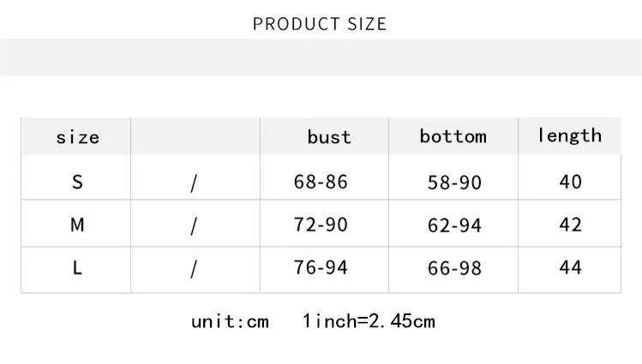Click bottom value 58-90

point(454,182)
